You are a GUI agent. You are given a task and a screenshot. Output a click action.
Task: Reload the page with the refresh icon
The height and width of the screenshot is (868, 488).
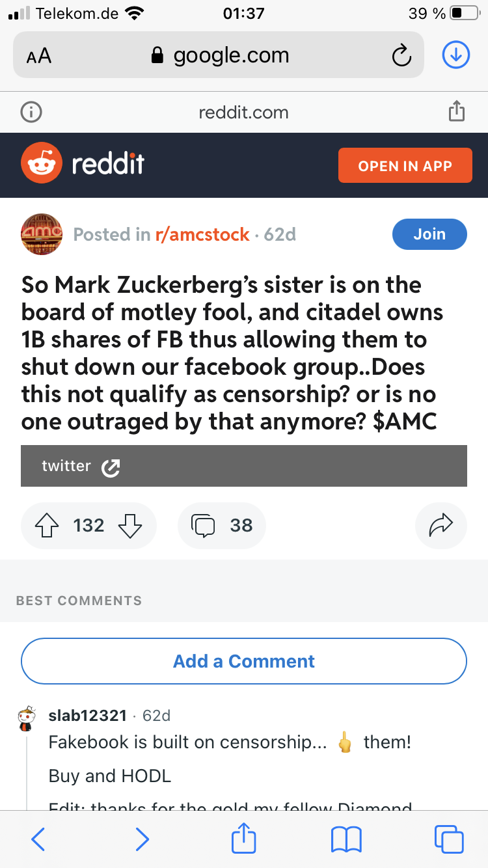(x=401, y=55)
